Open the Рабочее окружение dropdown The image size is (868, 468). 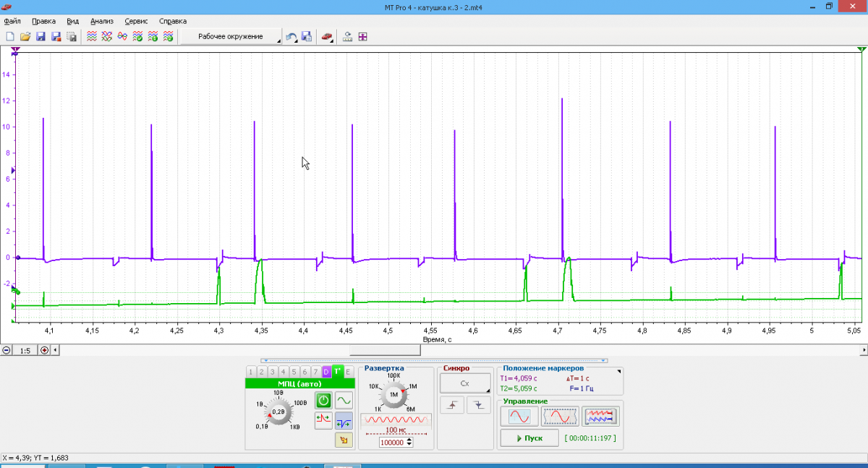tap(231, 36)
